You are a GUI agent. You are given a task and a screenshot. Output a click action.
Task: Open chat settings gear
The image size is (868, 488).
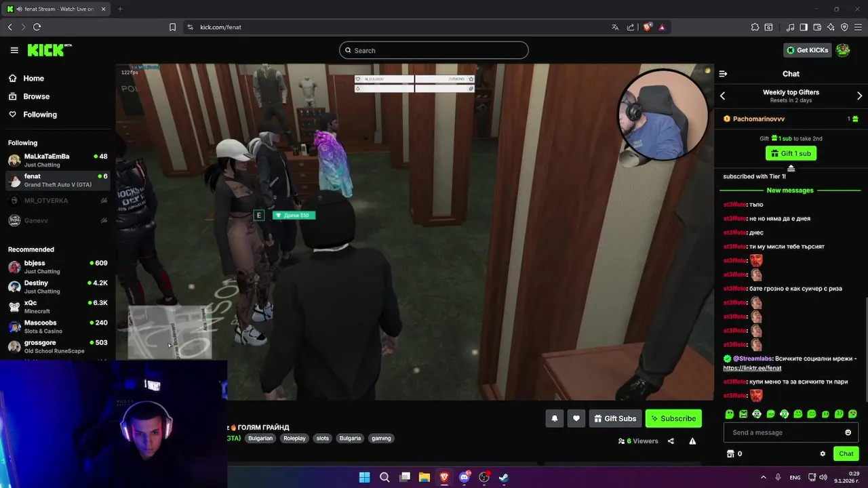(x=823, y=454)
